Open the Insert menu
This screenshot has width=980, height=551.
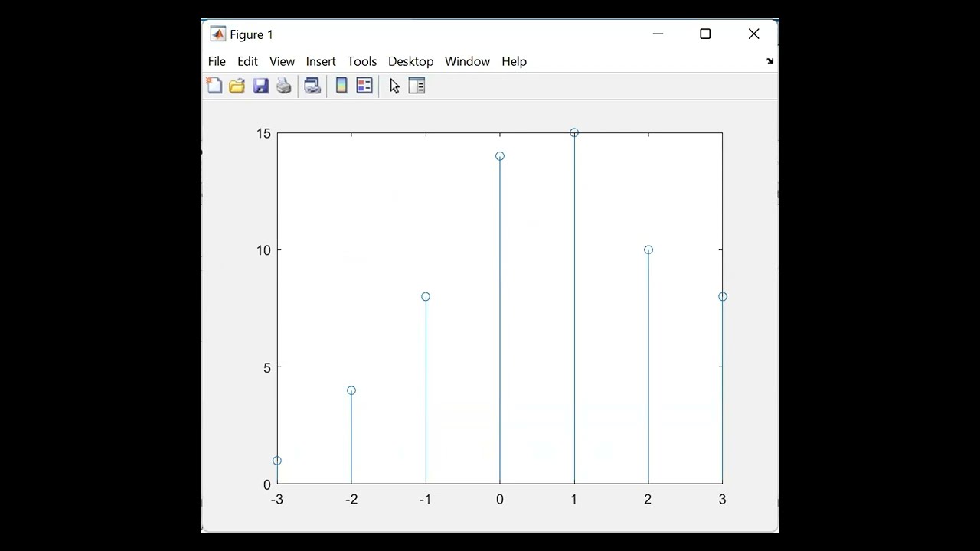321,61
